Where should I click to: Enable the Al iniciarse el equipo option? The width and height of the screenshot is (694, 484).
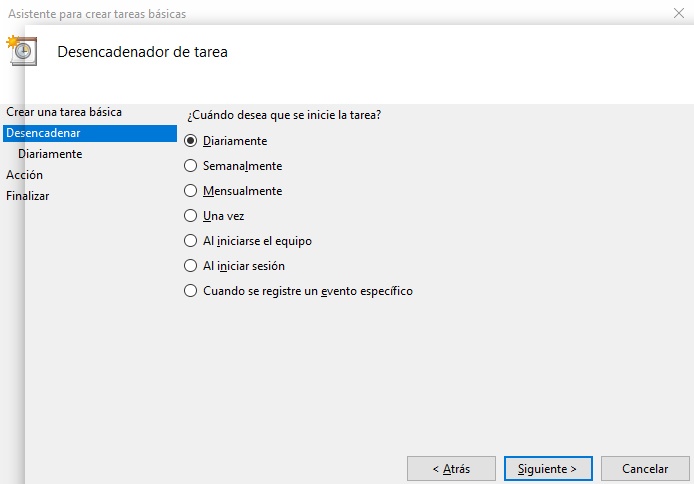click(191, 241)
